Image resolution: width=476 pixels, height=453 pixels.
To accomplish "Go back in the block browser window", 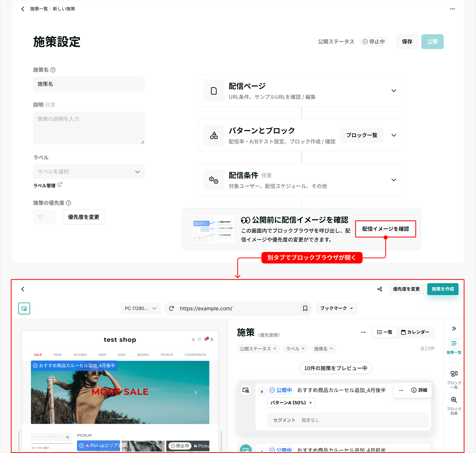I will tap(23, 289).
